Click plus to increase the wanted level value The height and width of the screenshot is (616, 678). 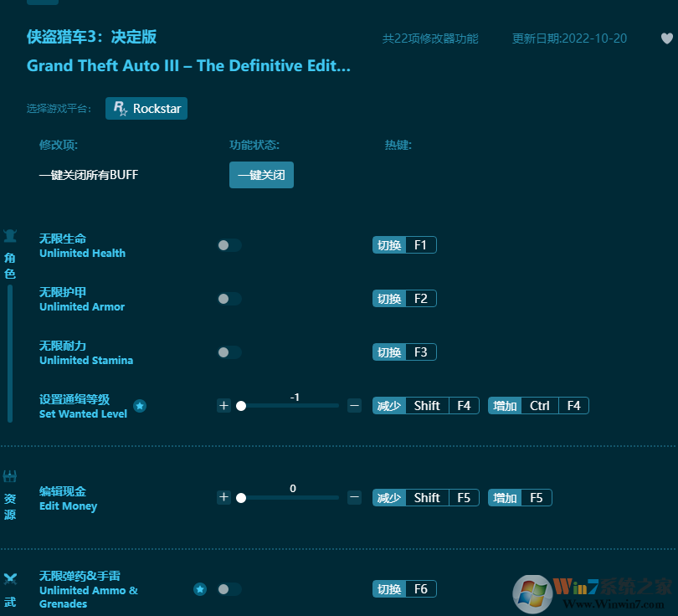pyautogui.click(x=223, y=406)
